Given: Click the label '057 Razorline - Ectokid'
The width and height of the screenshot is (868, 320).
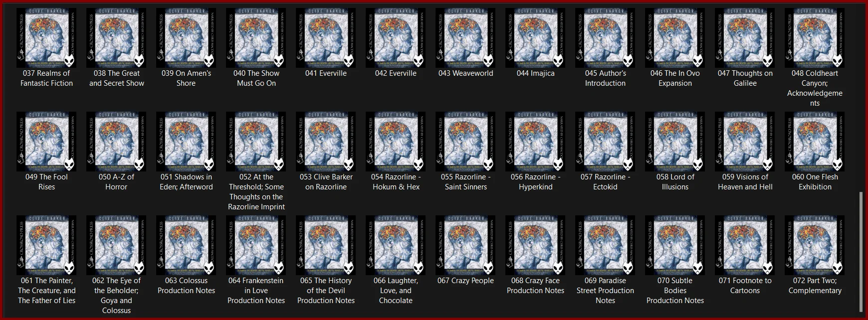Looking at the screenshot, I should pyautogui.click(x=605, y=182).
